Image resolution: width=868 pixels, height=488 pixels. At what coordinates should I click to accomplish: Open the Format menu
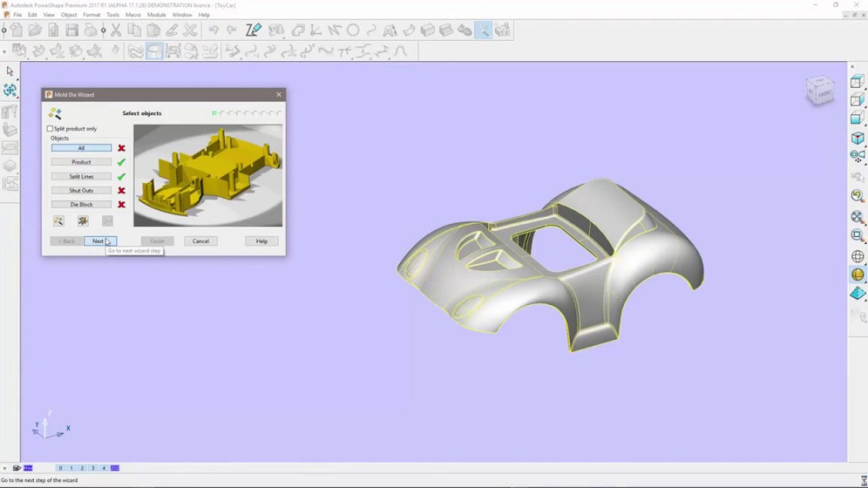91,14
